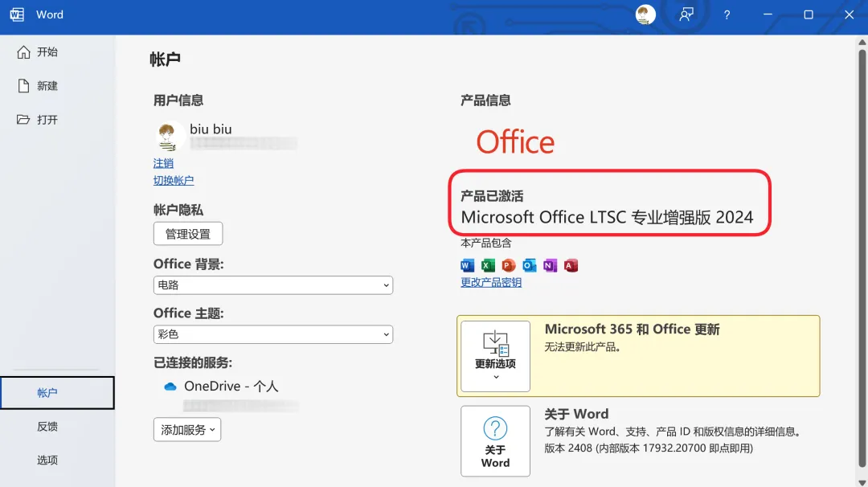Open Help question mark icon
This screenshot has width=868, height=487.
(727, 15)
